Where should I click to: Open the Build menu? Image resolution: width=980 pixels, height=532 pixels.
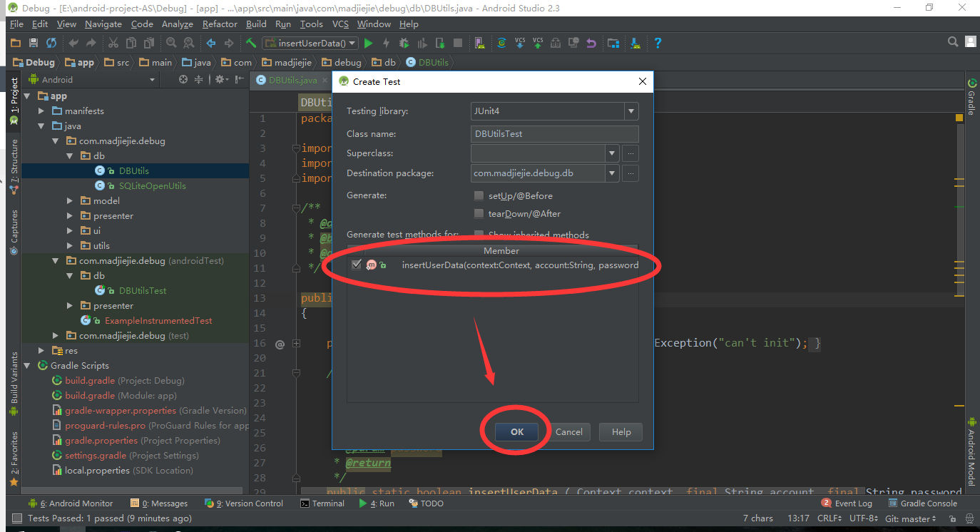tap(256, 24)
